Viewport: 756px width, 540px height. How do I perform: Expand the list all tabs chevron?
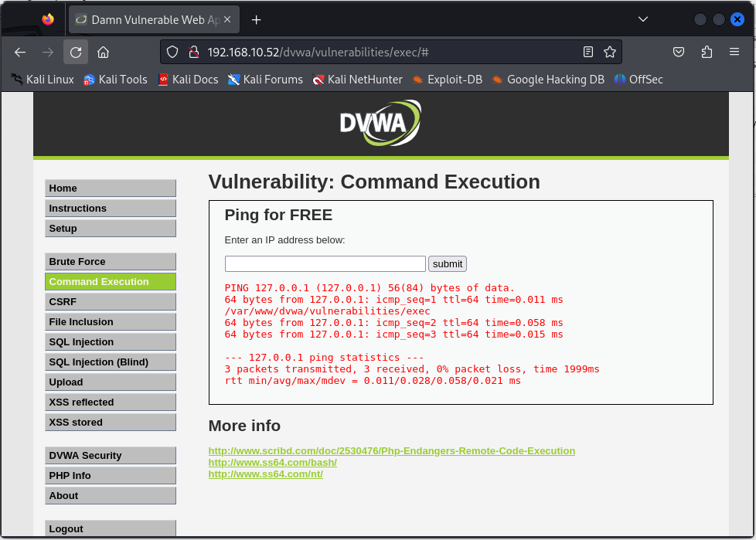(x=642, y=19)
